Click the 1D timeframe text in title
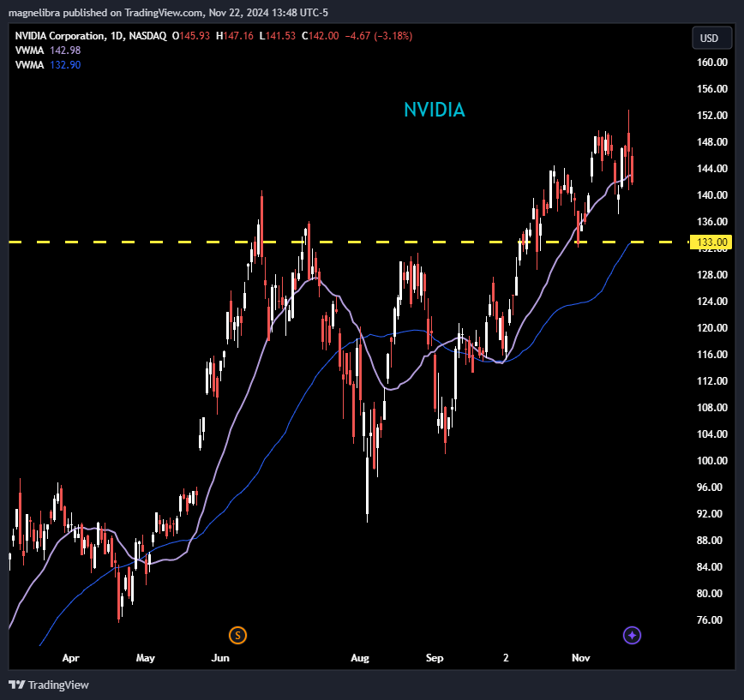Viewport: 744px width, 700px height. 116,36
